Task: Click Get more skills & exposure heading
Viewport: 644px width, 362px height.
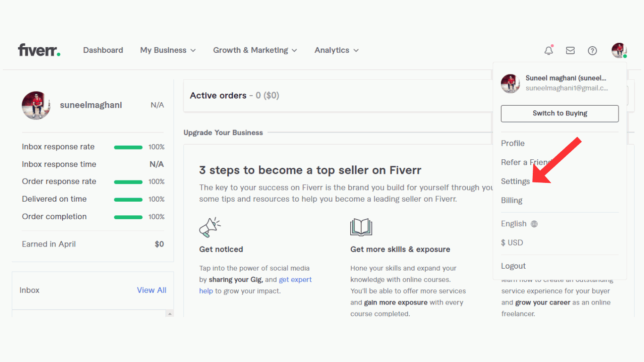Action: click(400, 249)
